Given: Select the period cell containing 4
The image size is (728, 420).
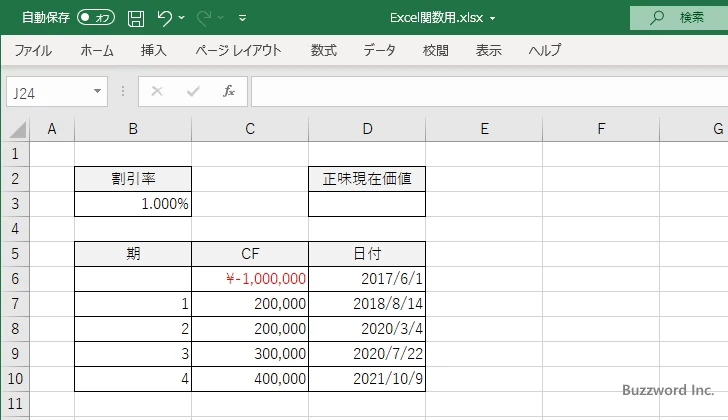Looking at the screenshot, I should [x=133, y=379].
